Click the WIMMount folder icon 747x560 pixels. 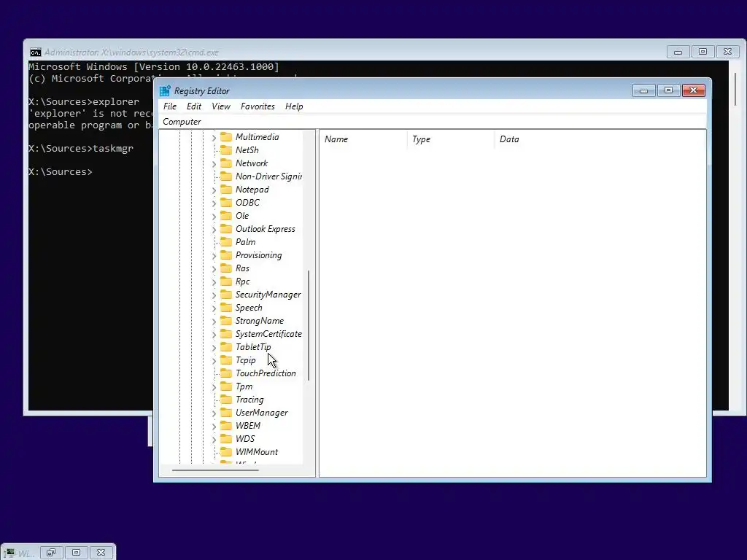coord(226,452)
